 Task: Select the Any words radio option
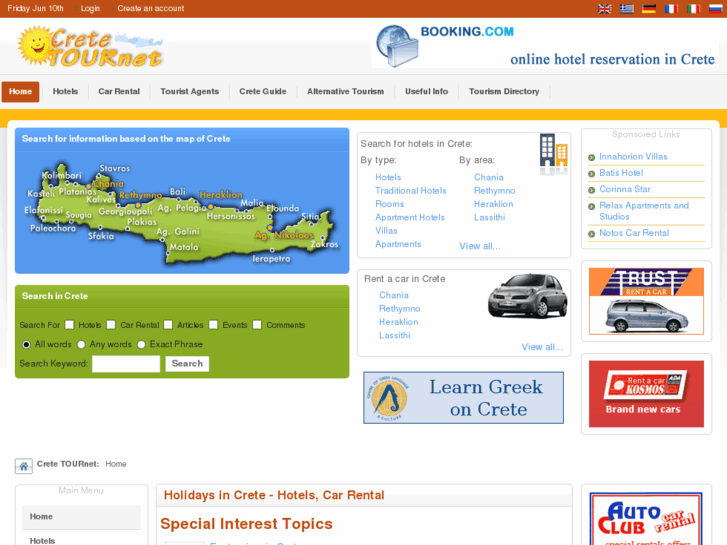pos(82,344)
